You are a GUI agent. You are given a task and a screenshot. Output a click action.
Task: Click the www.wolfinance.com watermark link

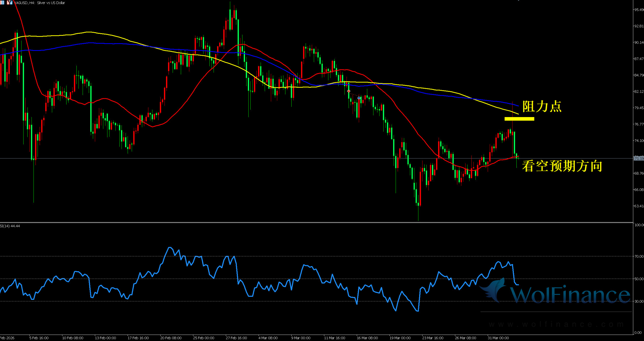tap(556, 324)
